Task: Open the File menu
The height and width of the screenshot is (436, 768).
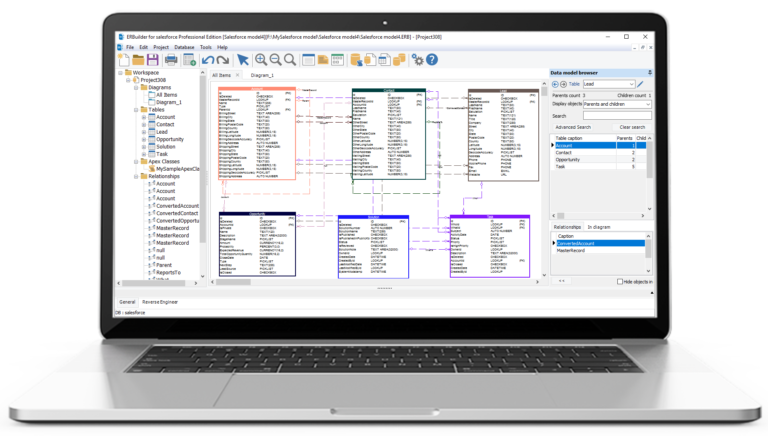Action: pos(130,48)
